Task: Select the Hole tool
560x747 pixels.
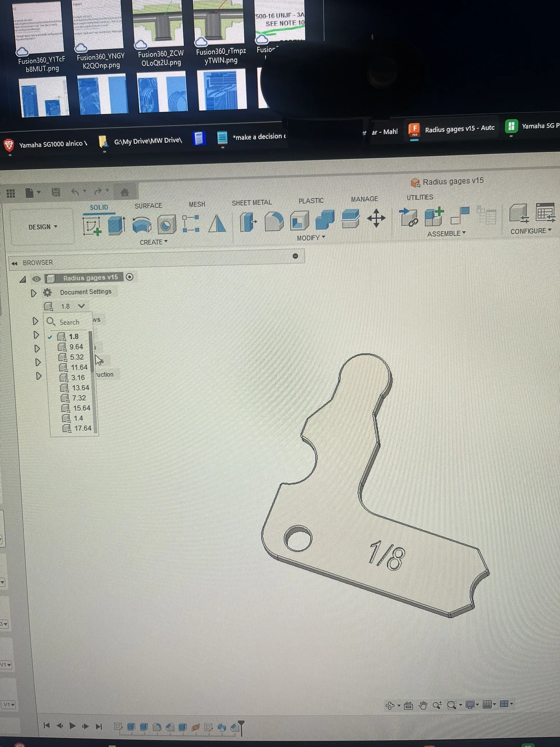Action: [166, 224]
